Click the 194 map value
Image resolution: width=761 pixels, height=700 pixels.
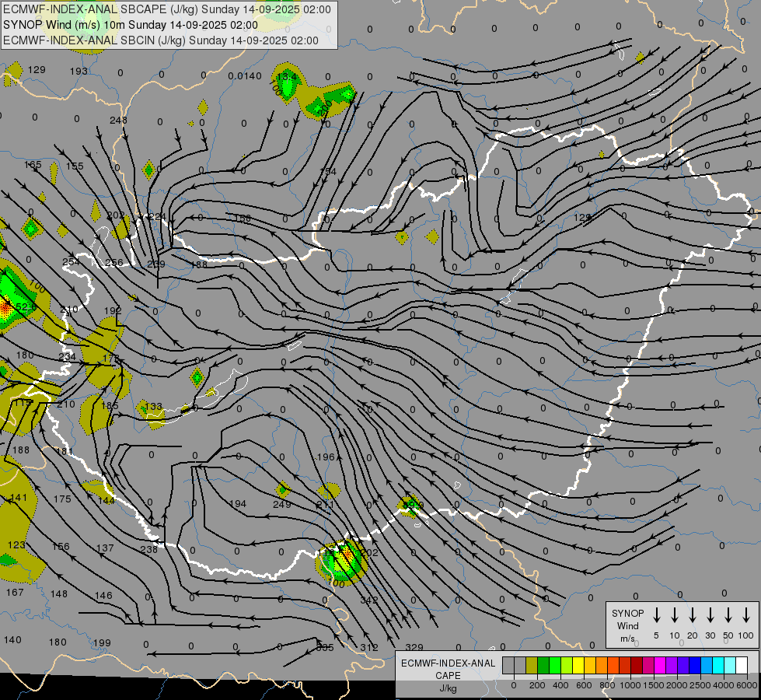[x=238, y=504]
